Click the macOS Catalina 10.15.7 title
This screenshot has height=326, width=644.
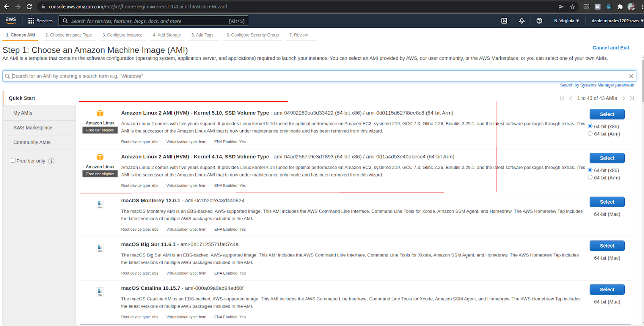tap(151, 288)
